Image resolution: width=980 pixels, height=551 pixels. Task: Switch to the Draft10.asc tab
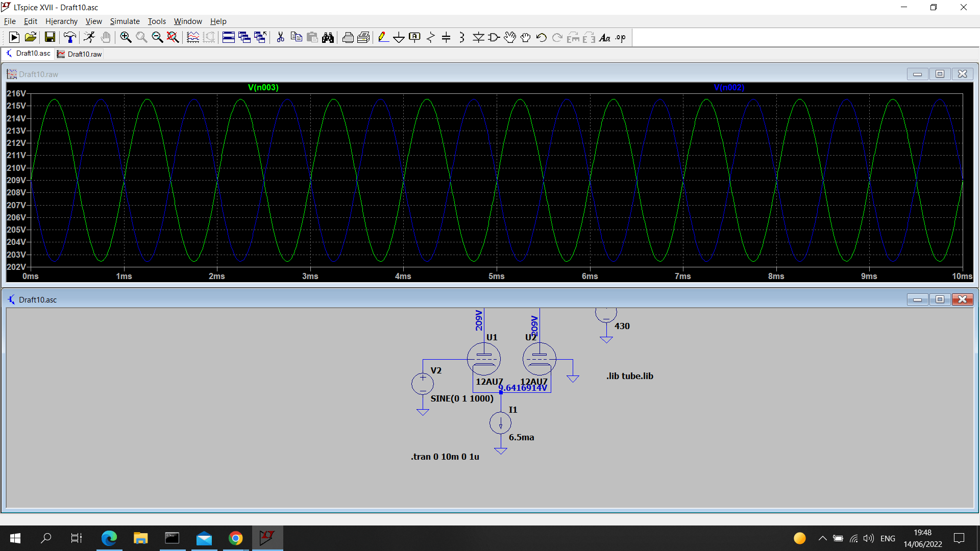[x=28, y=54]
